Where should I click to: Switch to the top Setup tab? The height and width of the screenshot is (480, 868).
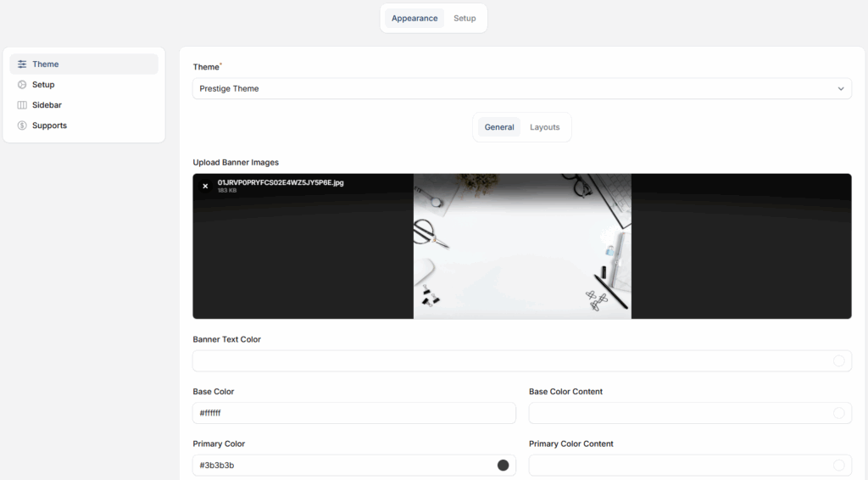(465, 19)
